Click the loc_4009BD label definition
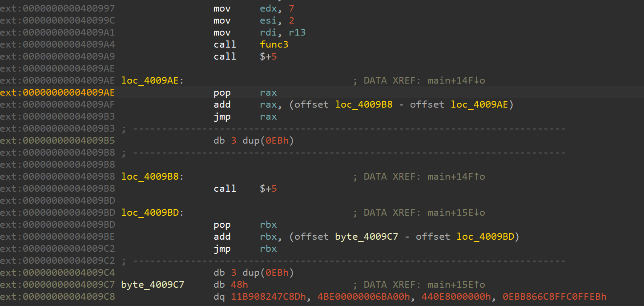Screen dimensions: 644x306 [x=151, y=213]
